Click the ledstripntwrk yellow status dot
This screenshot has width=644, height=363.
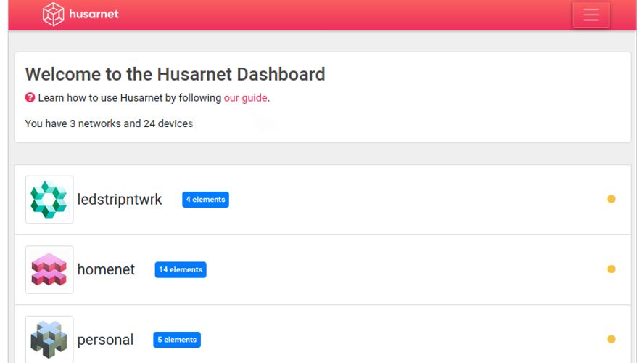[x=611, y=199]
